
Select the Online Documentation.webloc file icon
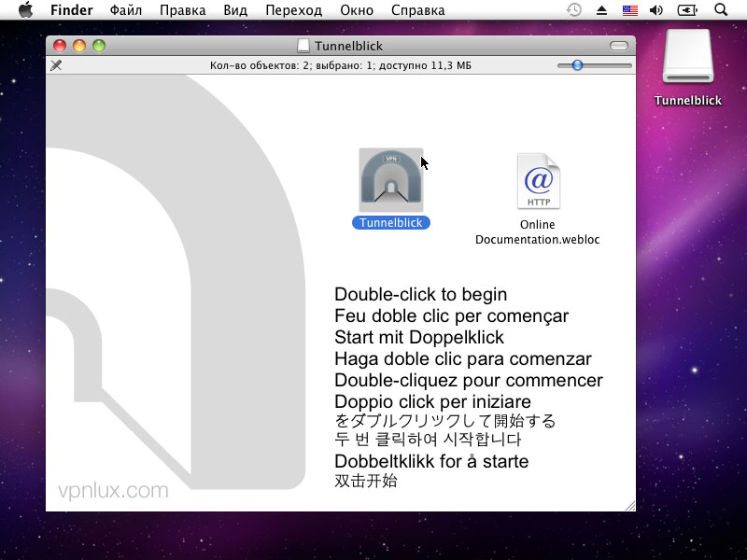(x=539, y=181)
